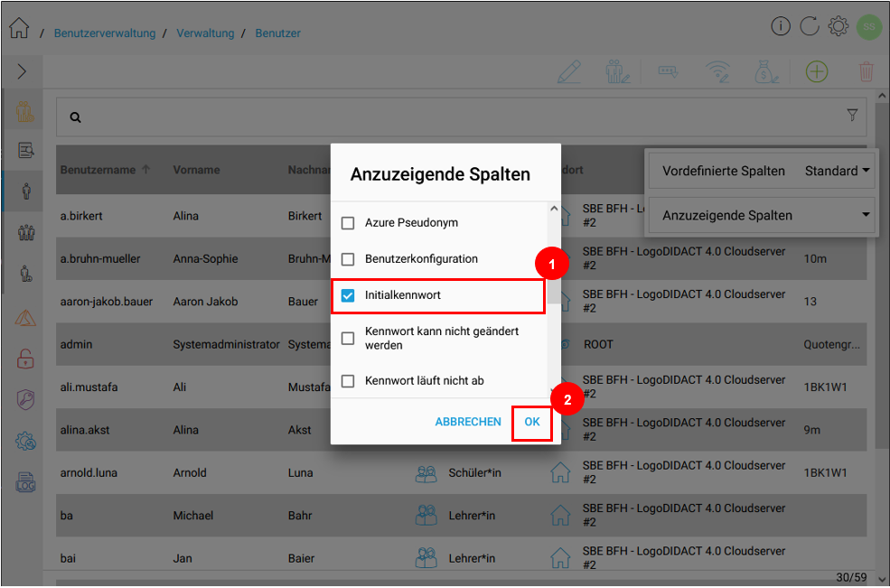Click the refresh icon in header
Screen dimensions: 890x588
pyautogui.click(x=810, y=26)
